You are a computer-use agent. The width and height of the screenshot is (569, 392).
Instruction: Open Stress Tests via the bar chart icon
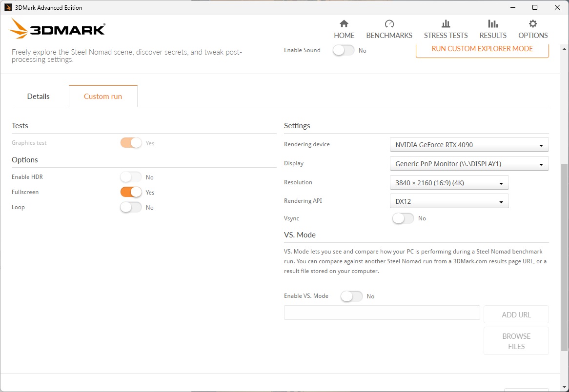click(446, 24)
